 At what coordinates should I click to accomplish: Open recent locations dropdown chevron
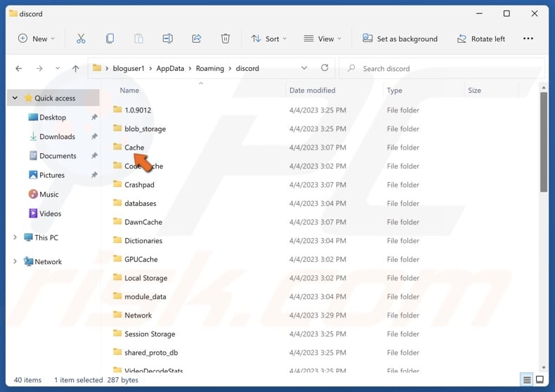pos(58,68)
